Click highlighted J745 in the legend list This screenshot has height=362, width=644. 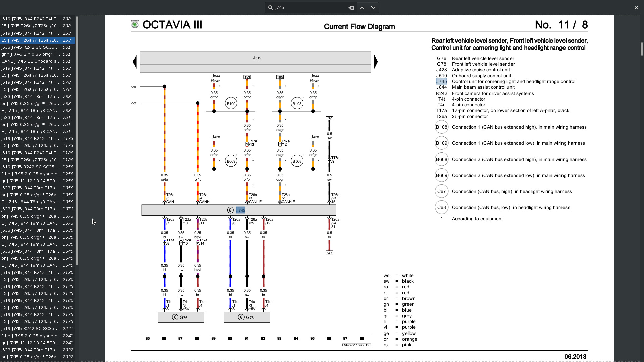point(441,82)
